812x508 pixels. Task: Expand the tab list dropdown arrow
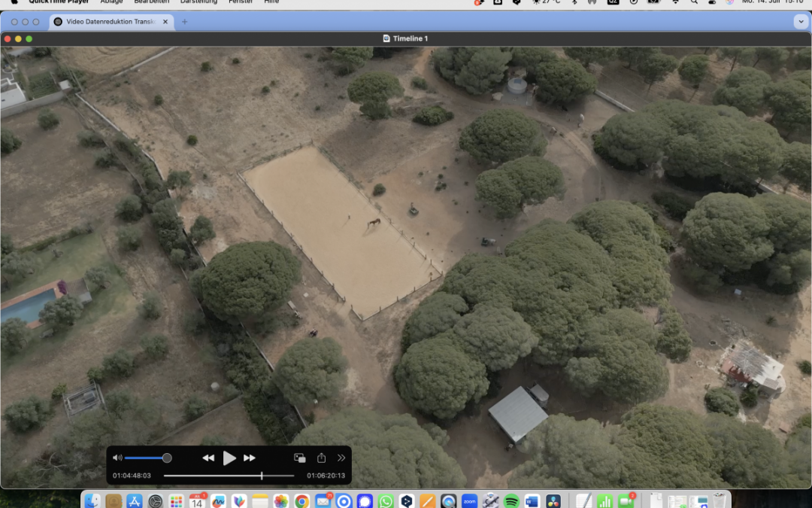point(799,22)
